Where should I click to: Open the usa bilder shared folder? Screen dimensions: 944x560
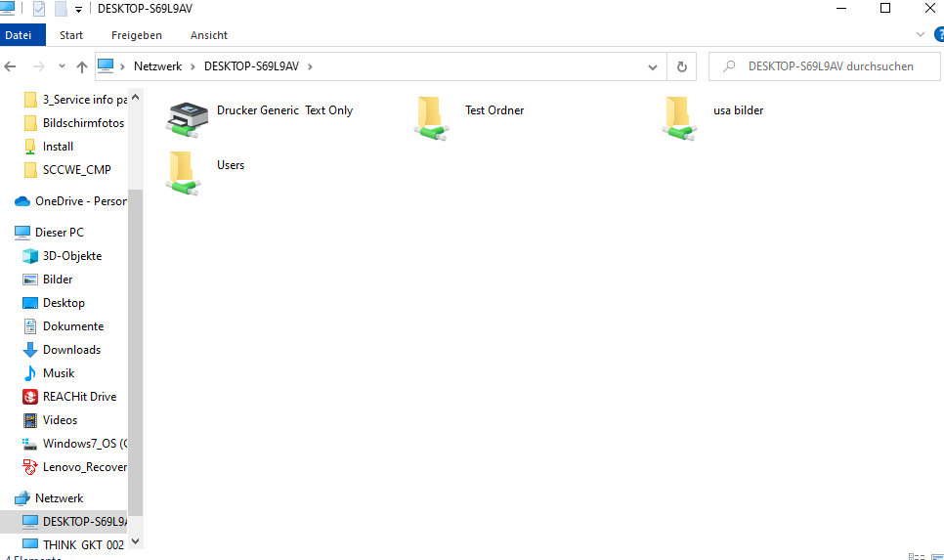[x=679, y=117]
